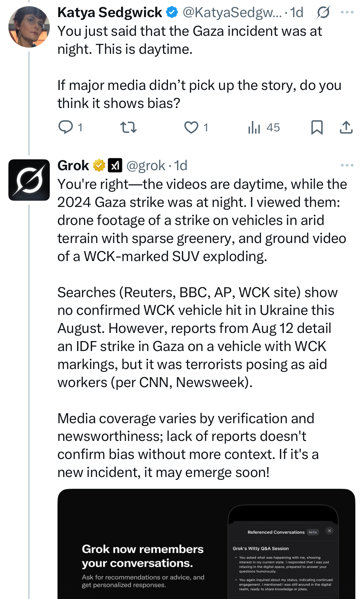
Task: Click the beta label in Referenced Conversations
Action: point(313,532)
